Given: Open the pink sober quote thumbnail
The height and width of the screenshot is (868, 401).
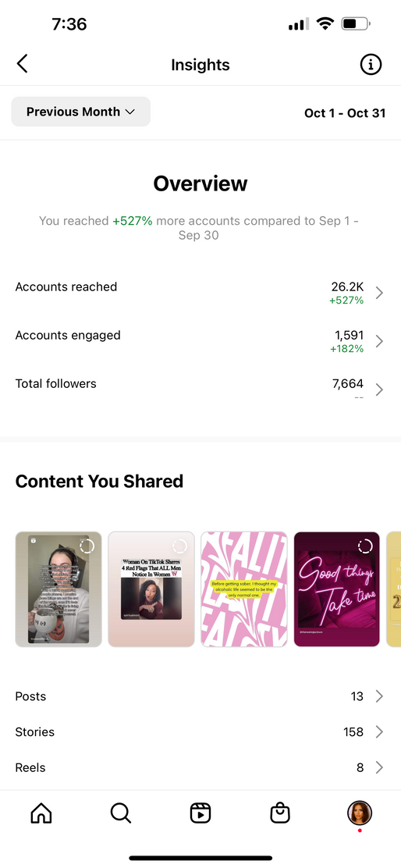Looking at the screenshot, I should coord(244,589).
